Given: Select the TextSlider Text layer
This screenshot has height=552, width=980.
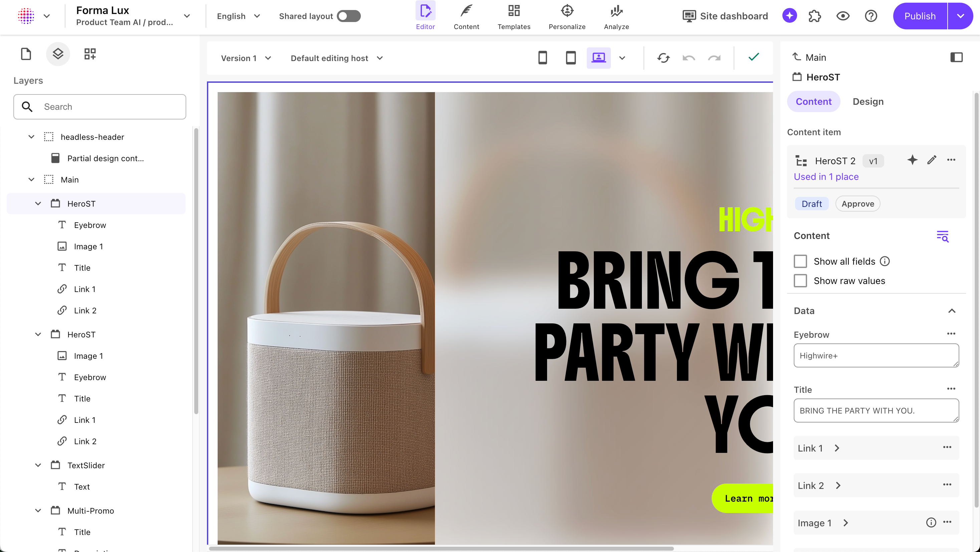Looking at the screenshot, I should tap(82, 486).
